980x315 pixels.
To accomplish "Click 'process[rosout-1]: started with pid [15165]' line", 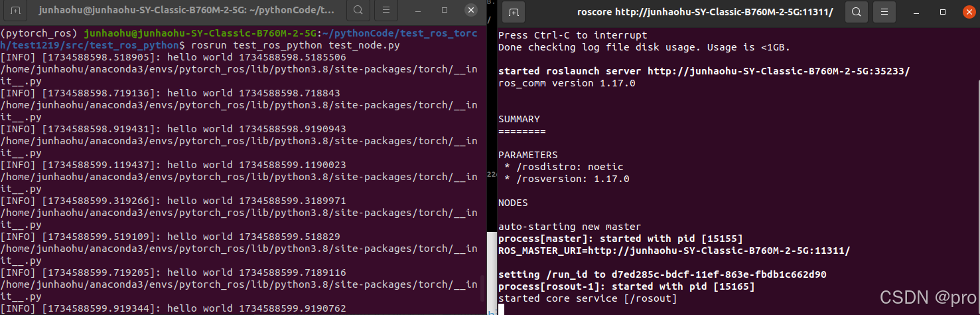I will tap(626, 286).
